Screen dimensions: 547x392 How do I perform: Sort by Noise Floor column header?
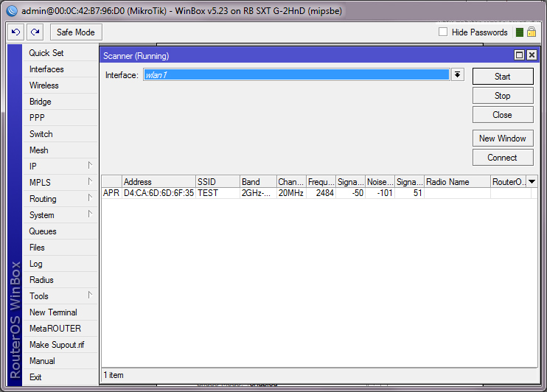[380, 182]
